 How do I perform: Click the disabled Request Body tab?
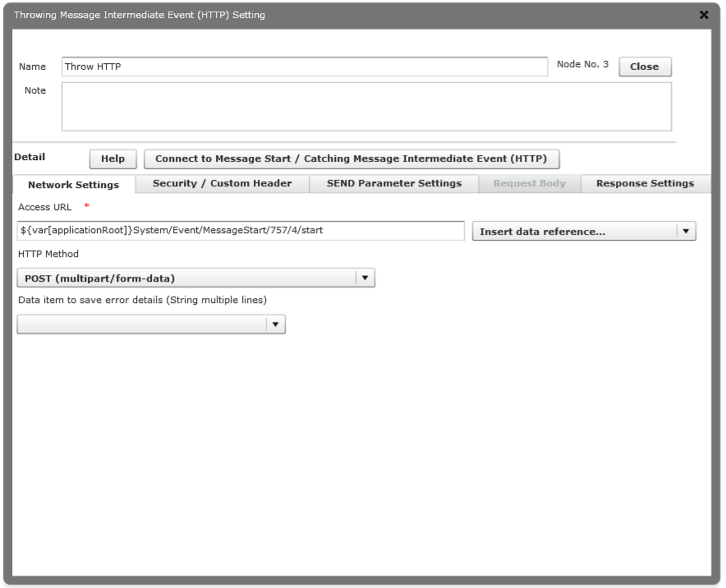(529, 183)
